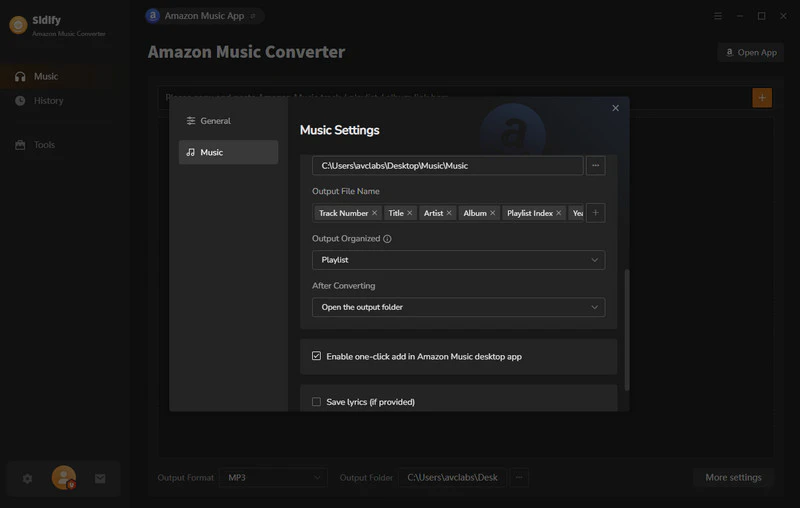Click the Artist tag label

coord(433,213)
